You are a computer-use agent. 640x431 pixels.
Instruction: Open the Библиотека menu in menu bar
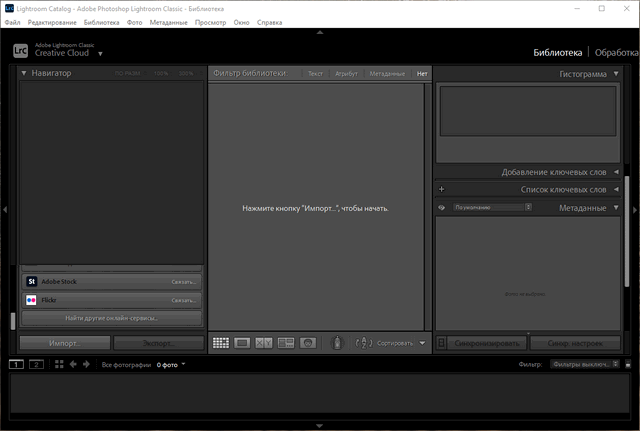(99, 21)
